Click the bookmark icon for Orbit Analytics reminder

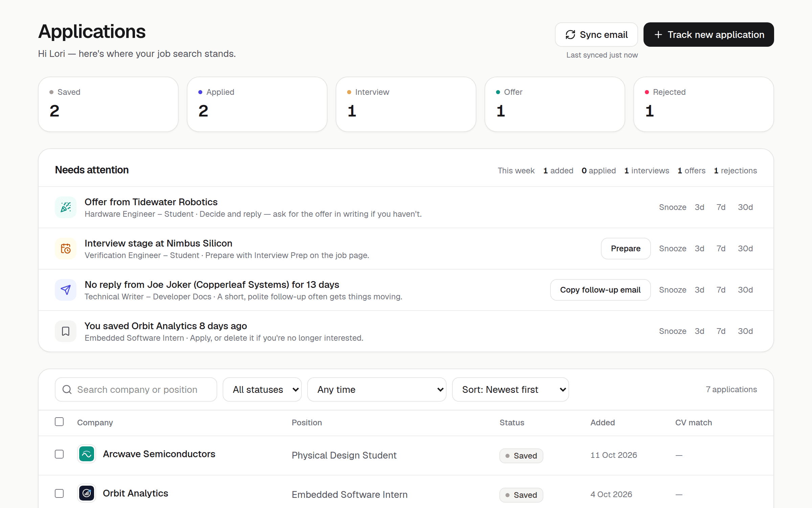(66, 331)
